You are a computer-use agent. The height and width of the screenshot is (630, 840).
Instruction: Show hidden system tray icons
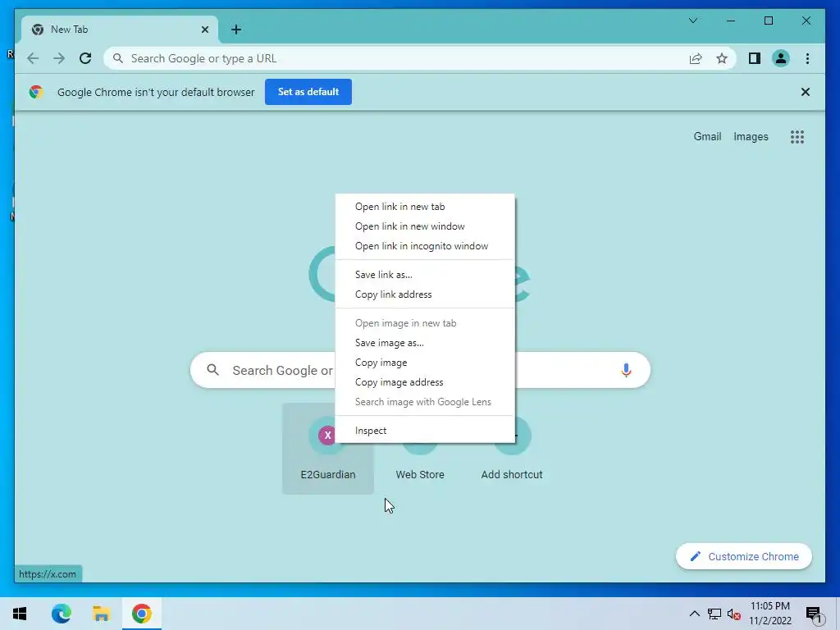click(x=694, y=614)
